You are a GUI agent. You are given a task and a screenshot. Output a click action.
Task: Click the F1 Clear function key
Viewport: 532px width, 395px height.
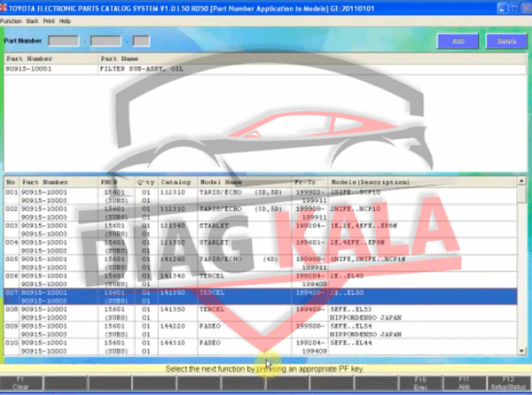click(21, 383)
